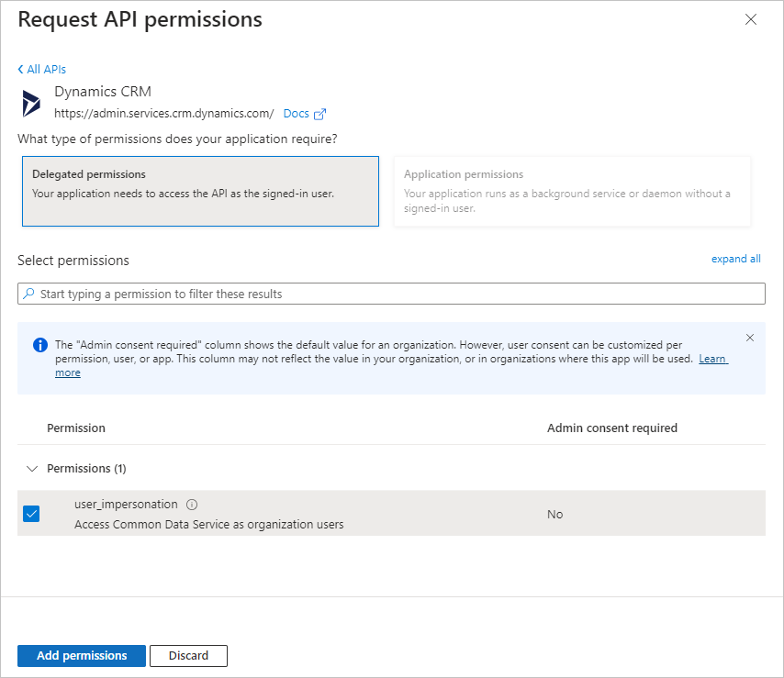Click the blue info icon in banner
This screenshot has height=678, width=784.
tap(40, 345)
